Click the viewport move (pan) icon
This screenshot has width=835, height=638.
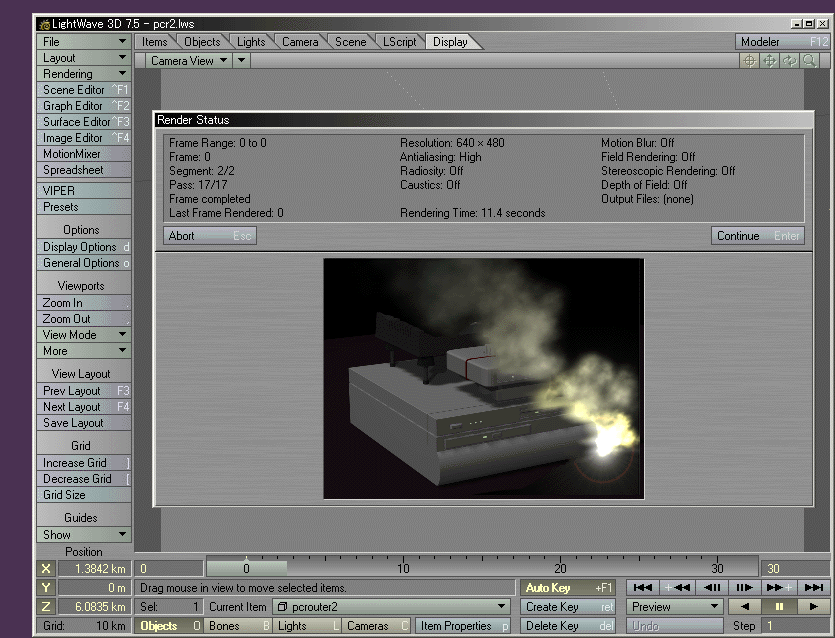pyautogui.click(x=769, y=61)
